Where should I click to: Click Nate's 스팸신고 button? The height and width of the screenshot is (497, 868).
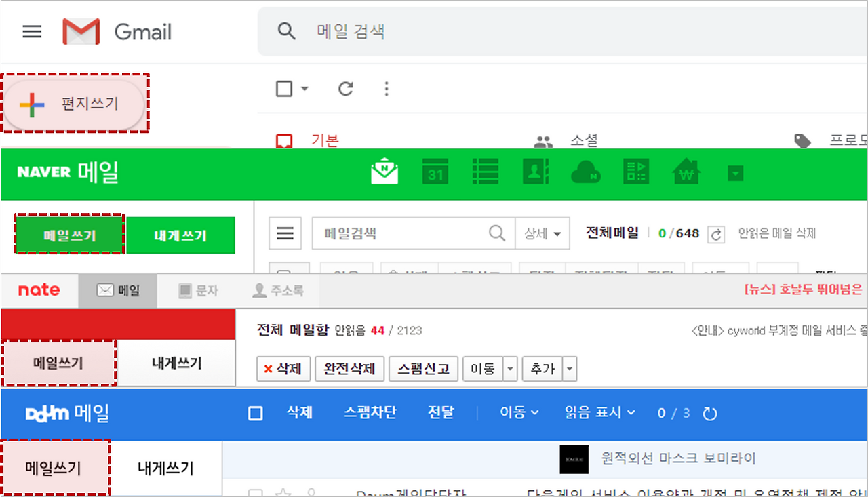tap(424, 370)
